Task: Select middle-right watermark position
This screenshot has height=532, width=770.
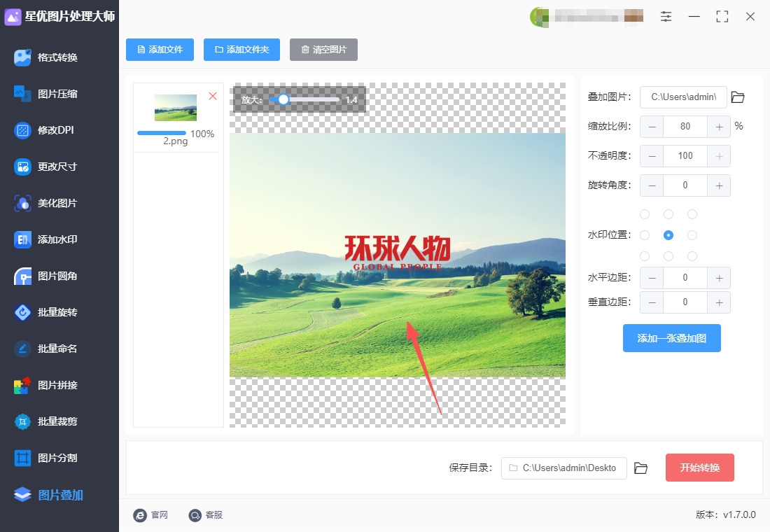Action: click(x=692, y=235)
